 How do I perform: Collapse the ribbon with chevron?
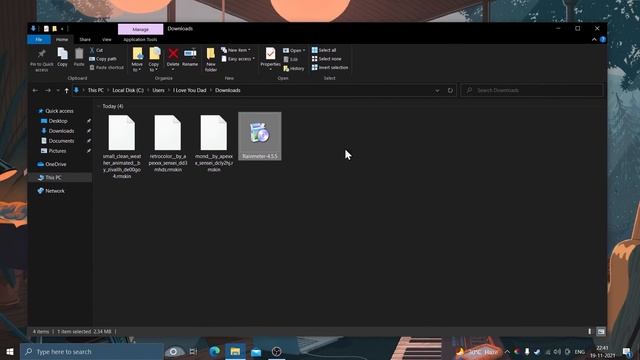tap(594, 40)
